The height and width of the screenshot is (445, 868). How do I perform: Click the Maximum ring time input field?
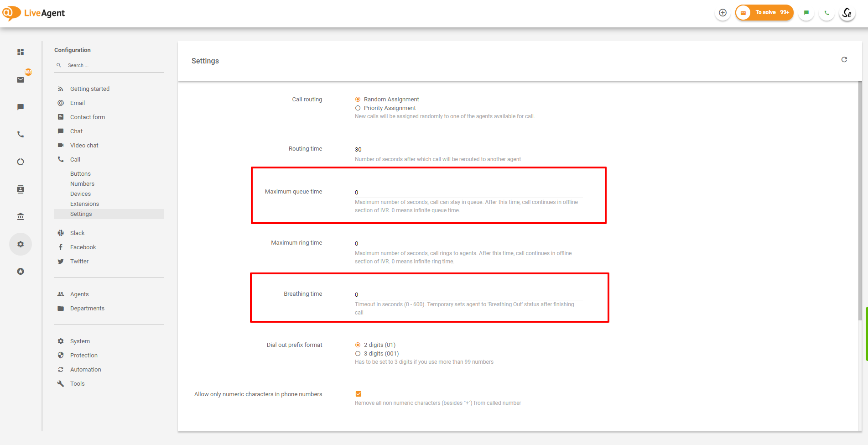[468, 244]
